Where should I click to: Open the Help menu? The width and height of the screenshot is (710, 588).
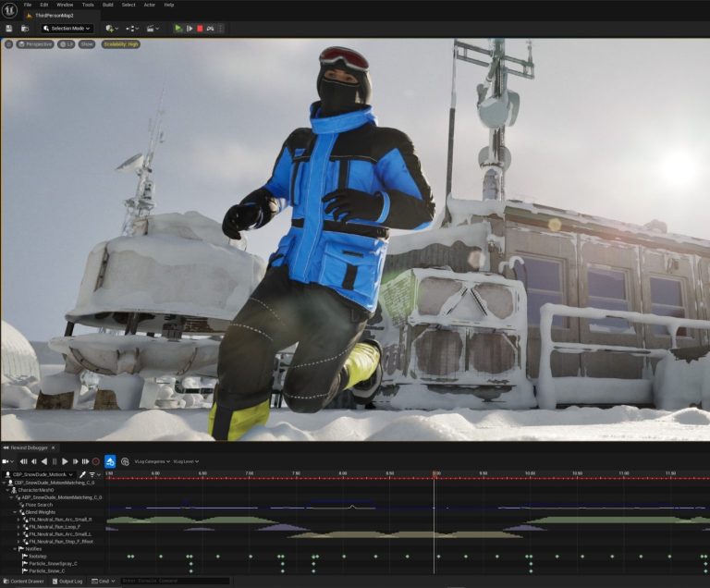169,5
